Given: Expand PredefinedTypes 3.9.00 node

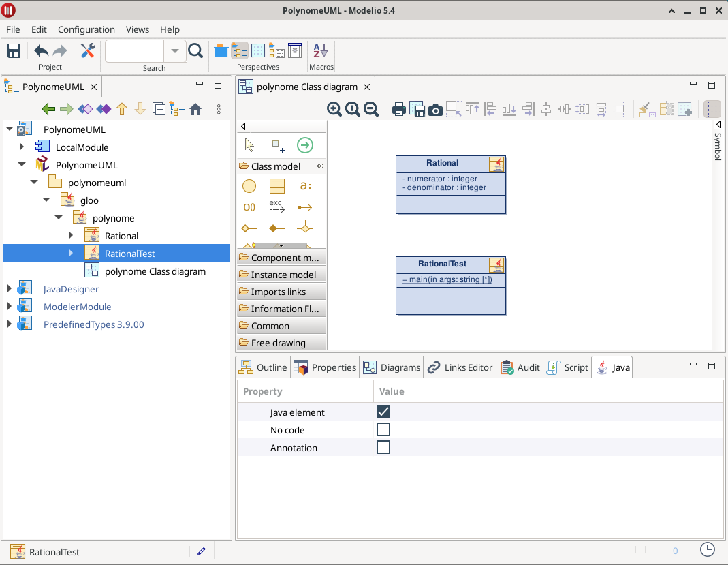Looking at the screenshot, I should [10, 324].
